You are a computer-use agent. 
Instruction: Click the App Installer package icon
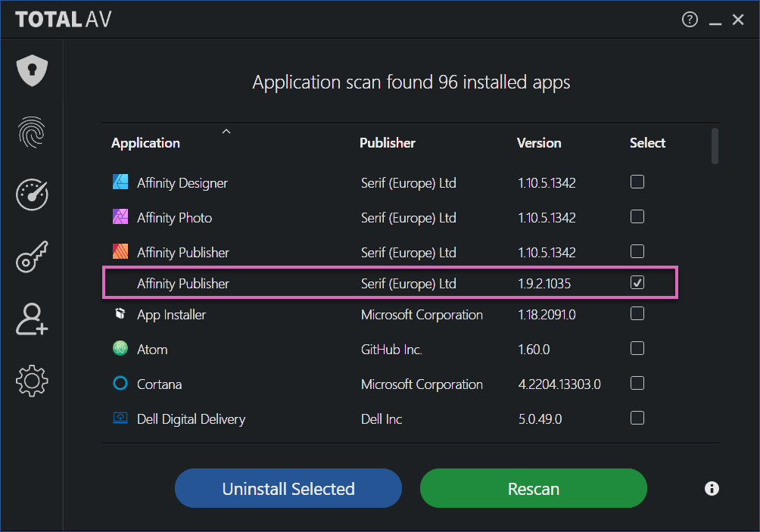pyautogui.click(x=120, y=313)
